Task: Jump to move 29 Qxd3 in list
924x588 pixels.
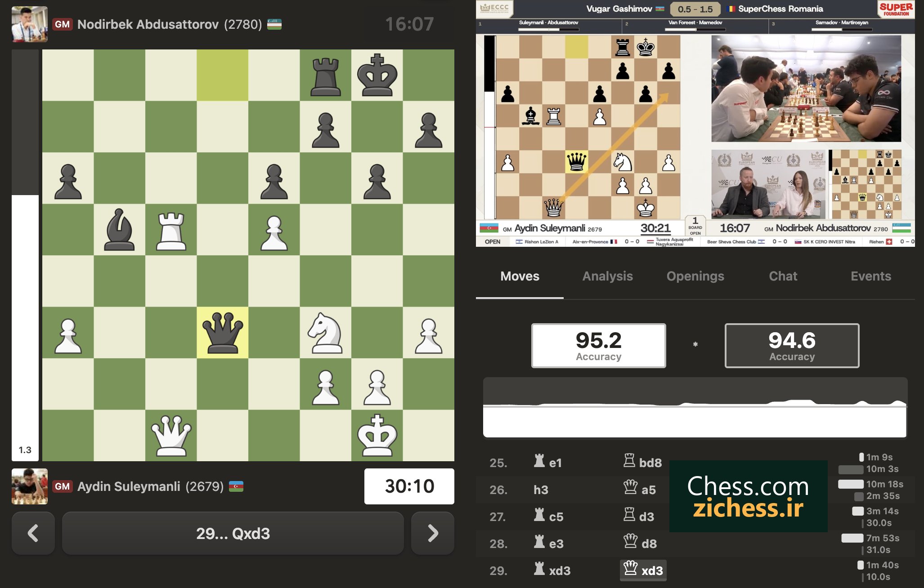Action: pos(643,570)
